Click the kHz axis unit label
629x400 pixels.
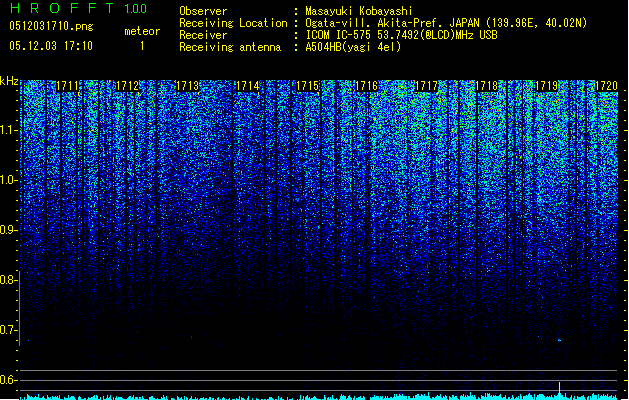[9, 81]
